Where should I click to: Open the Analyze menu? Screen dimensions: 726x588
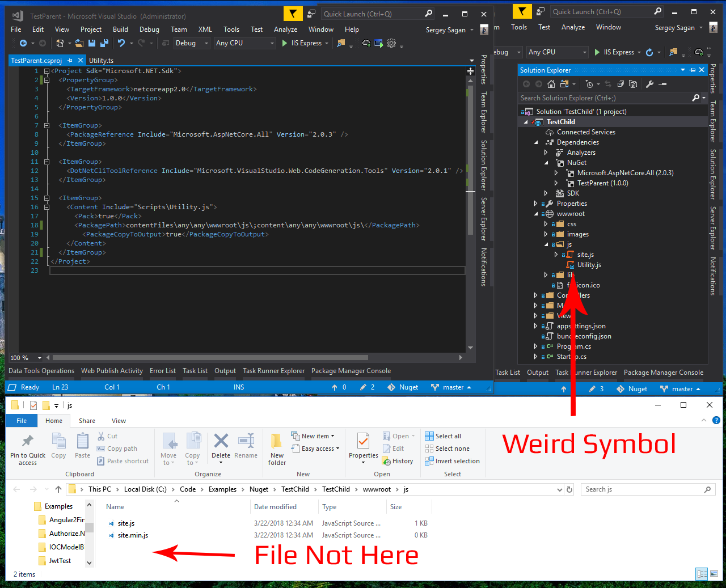(x=285, y=29)
